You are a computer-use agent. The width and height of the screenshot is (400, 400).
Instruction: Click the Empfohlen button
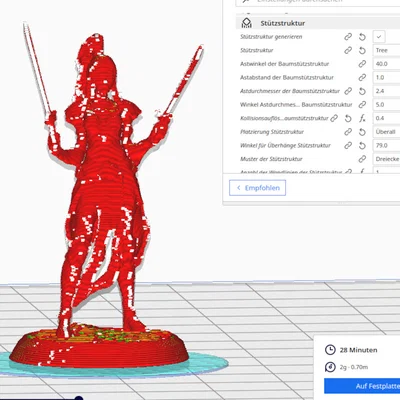point(257,188)
